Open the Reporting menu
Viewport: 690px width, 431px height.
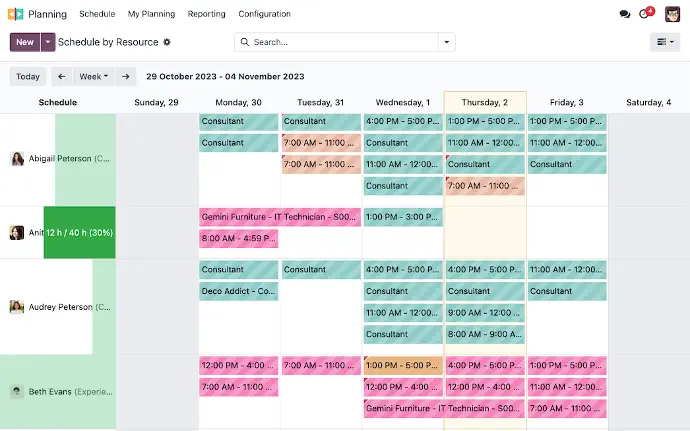(206, 14)
